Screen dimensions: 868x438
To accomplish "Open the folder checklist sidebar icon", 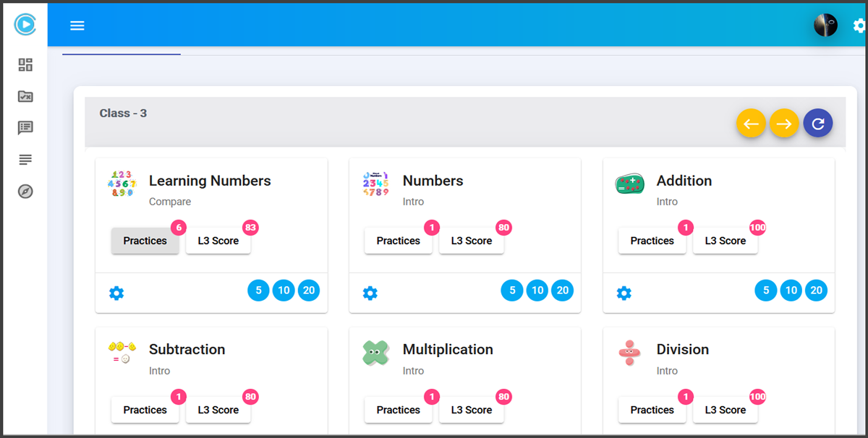I will tap(25, 97).
